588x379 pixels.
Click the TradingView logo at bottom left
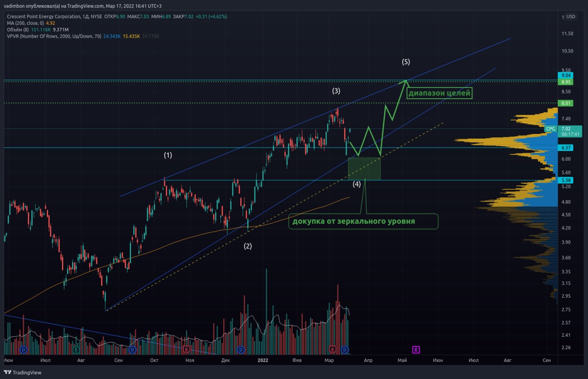(x=23, y=372)
